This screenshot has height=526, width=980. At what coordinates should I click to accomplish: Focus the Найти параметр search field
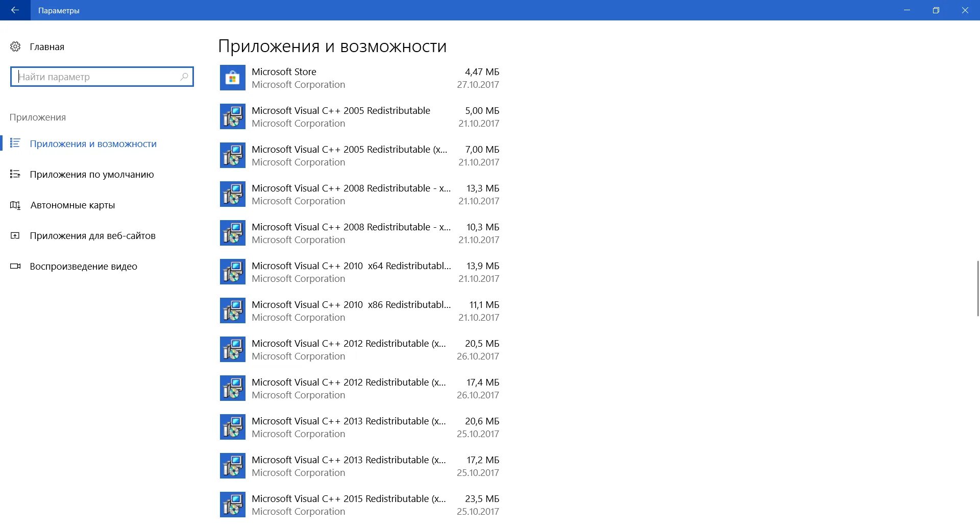102,77
